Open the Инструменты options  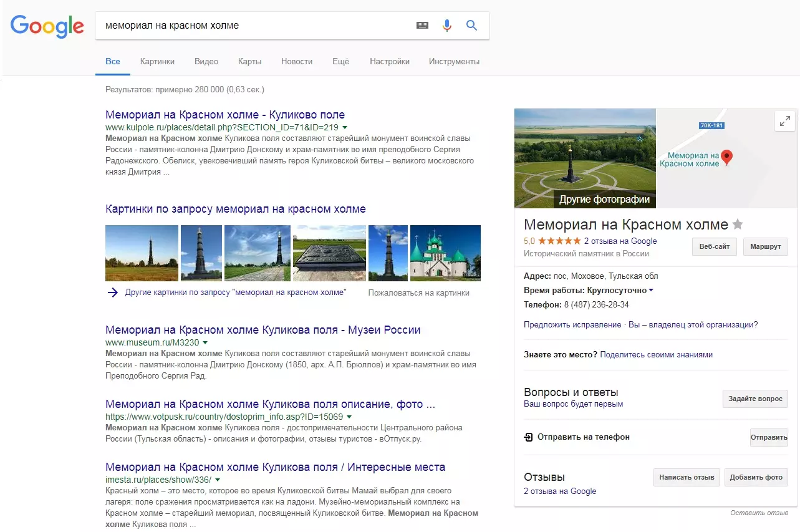(x=454, y=62)
